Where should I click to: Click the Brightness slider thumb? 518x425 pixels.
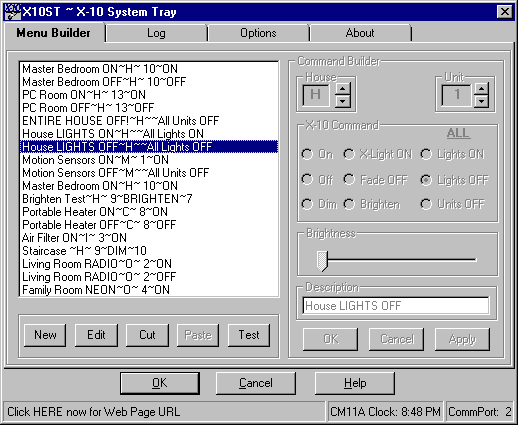(x=322, y=261)
